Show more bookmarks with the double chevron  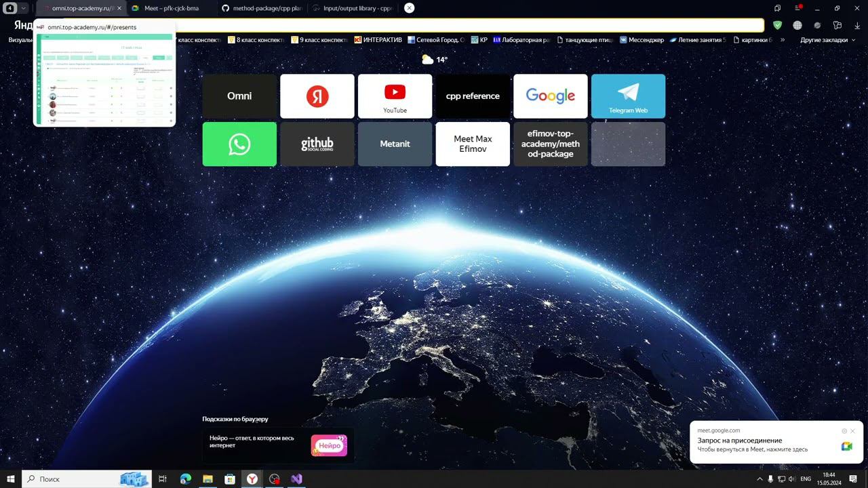tap(783, 40)
